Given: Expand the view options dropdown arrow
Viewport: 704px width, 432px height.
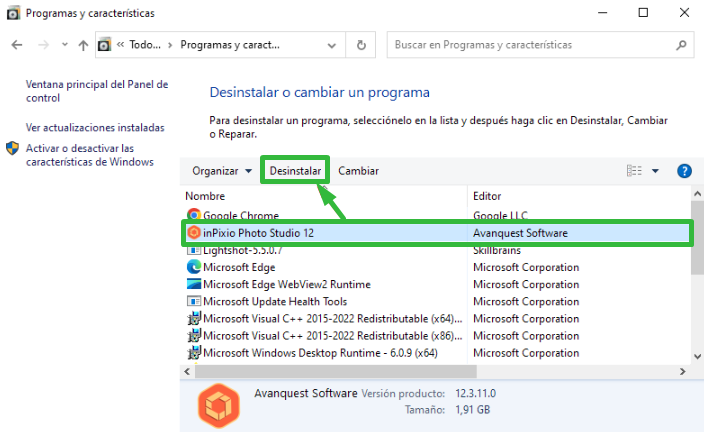Looking at the screenshot, I should 656,171.
